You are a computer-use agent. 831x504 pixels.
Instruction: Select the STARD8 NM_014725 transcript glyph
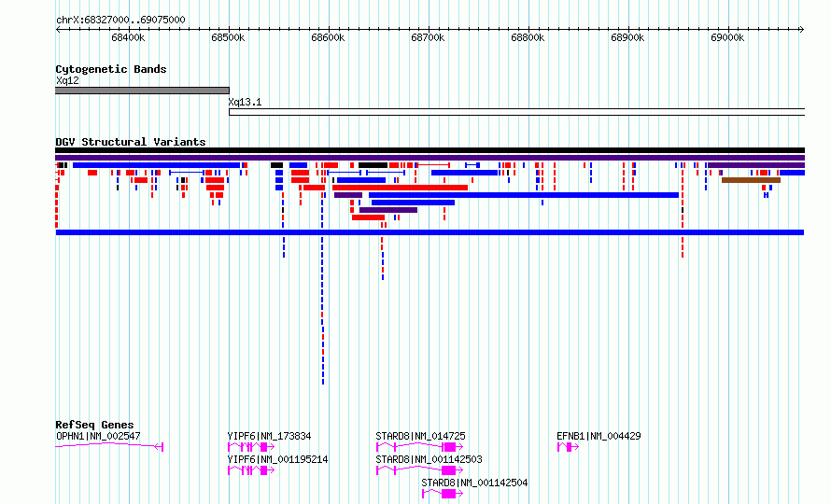coord(419,447)
